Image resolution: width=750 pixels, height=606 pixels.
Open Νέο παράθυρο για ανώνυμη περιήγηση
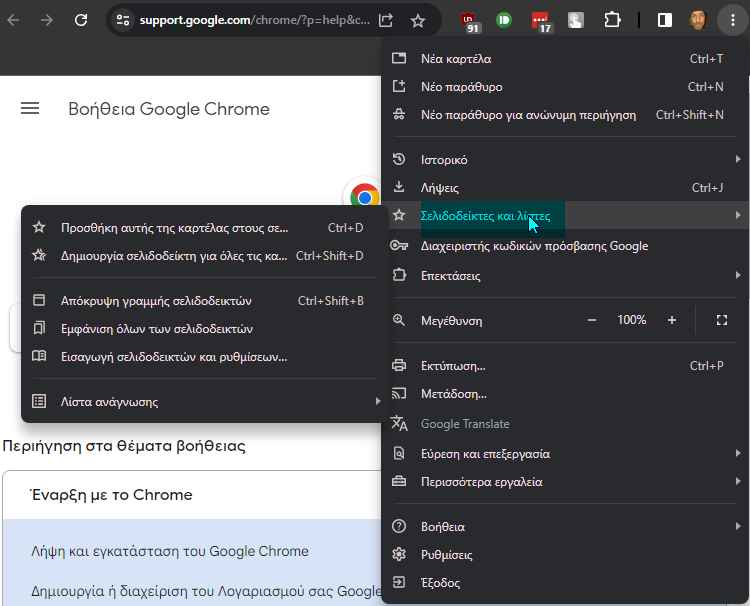(x=565, y=115)
